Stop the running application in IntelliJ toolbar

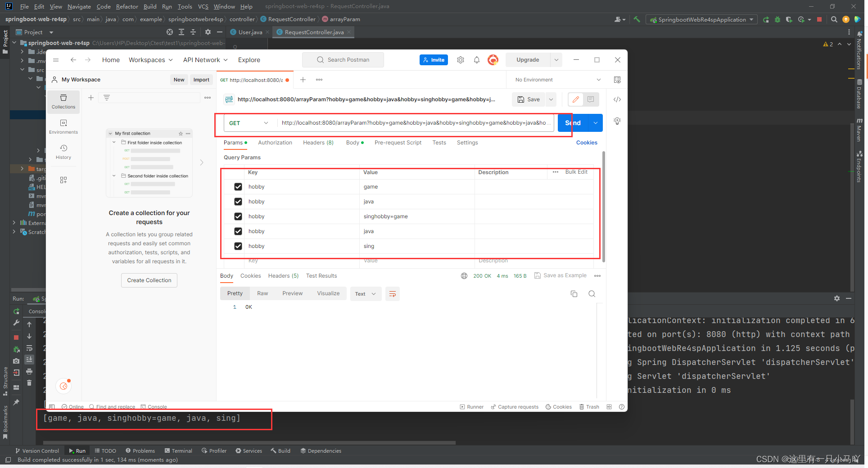point(819,19)
